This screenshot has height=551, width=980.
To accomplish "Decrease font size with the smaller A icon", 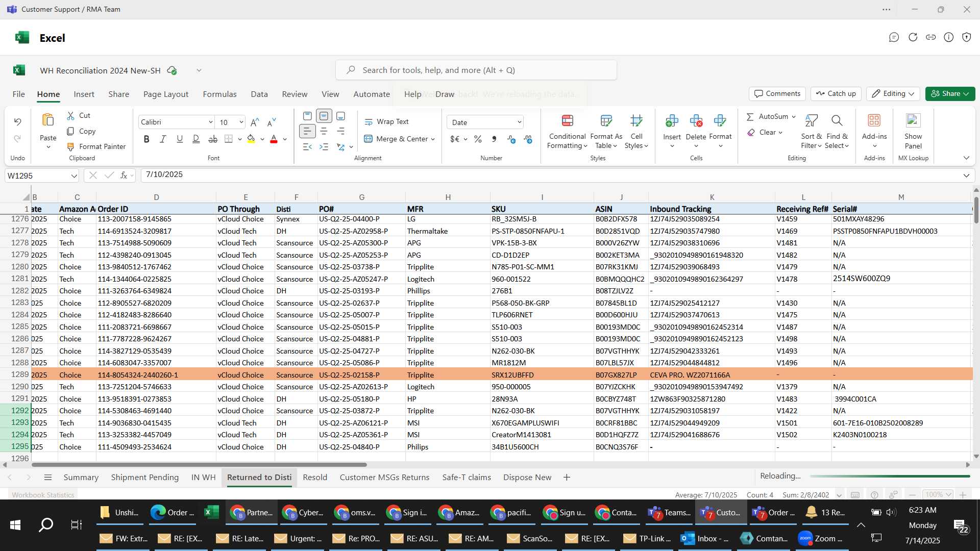I will coord(272,122).
